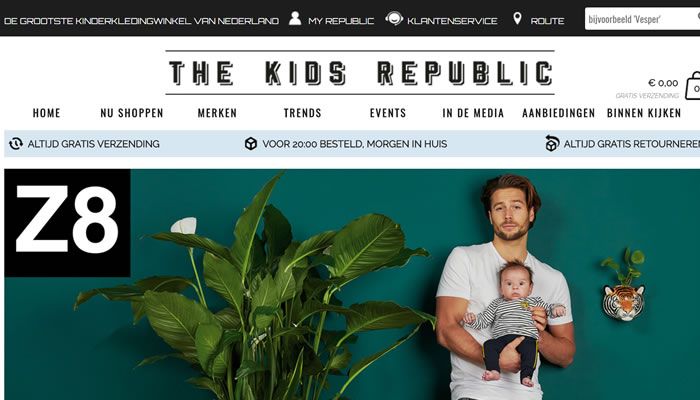
Task: Click The Kids Republic logo
Action: click(x=360, y=73)
